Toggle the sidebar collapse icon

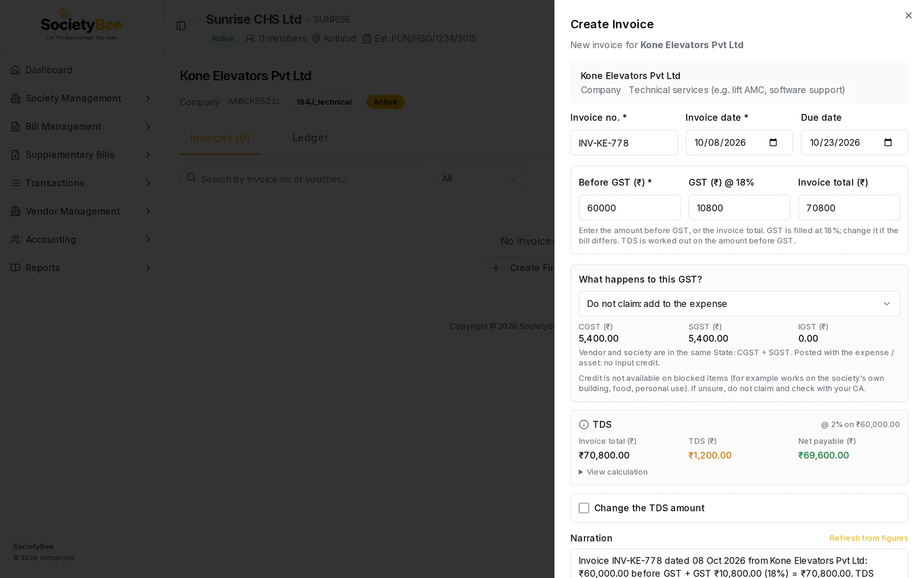[181, 25]
